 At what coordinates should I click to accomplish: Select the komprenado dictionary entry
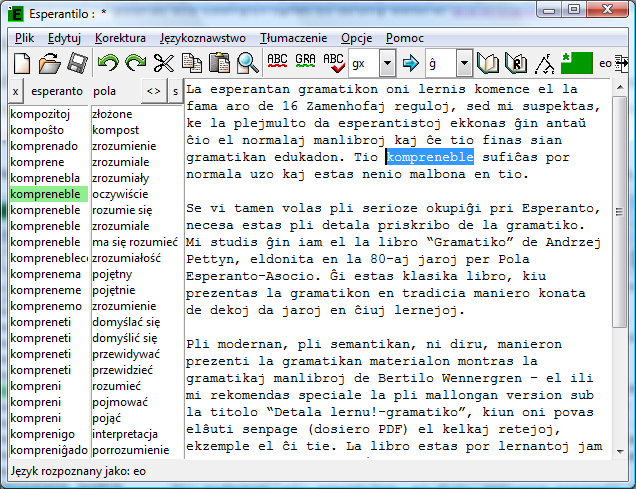49,146
